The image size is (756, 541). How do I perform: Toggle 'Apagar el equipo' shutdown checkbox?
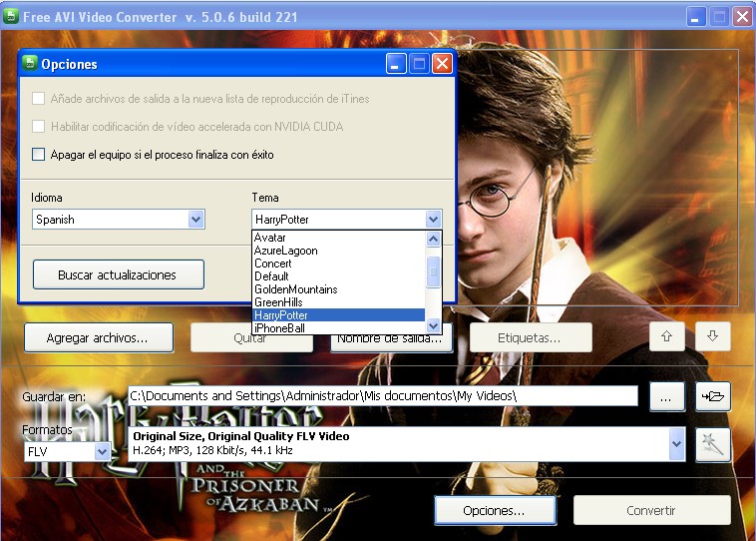pyautogui.click(x=38, y=155)
